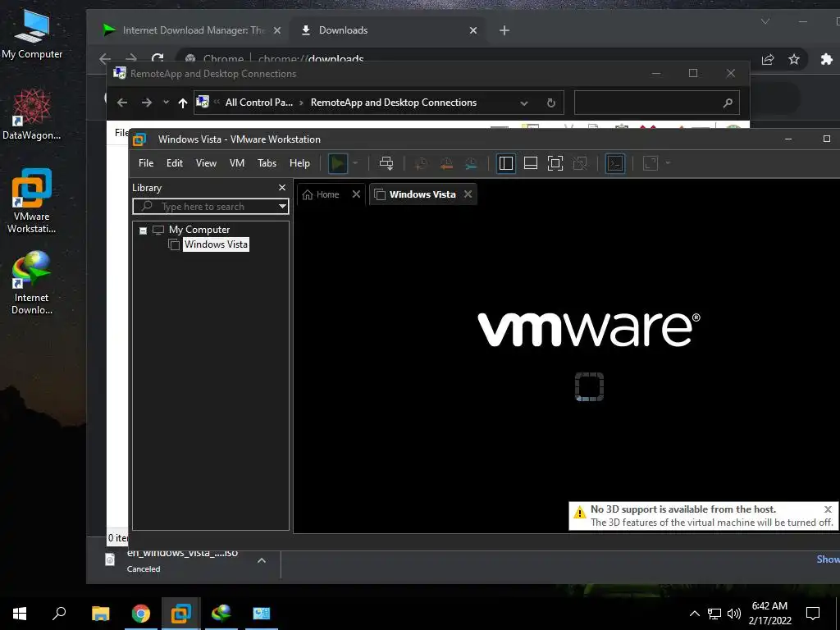The height and width of the screenshot is (630, 840).
Task: Click the No 3D support warning icon
Action: (580, 513)
